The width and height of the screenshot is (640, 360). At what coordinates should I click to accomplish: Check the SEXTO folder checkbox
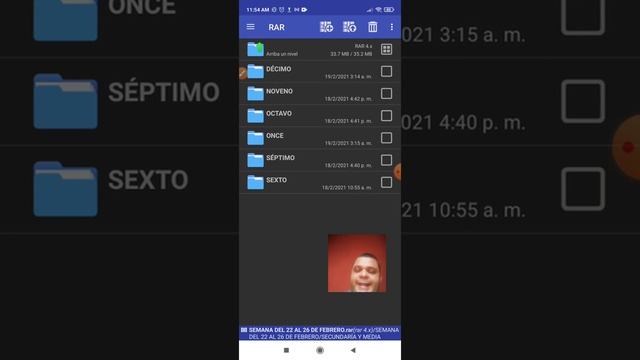click(x=386, y=182)
